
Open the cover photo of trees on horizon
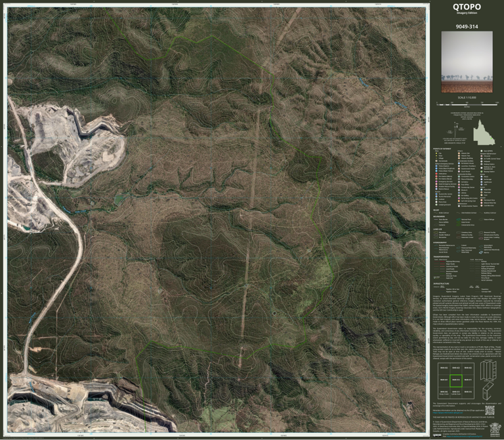coord(467,62)
